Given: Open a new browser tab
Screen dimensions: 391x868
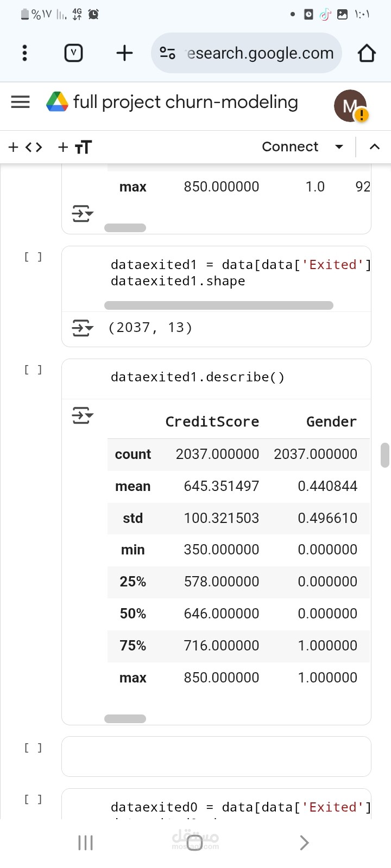Looking at the screenshot, I should (124, 53).
